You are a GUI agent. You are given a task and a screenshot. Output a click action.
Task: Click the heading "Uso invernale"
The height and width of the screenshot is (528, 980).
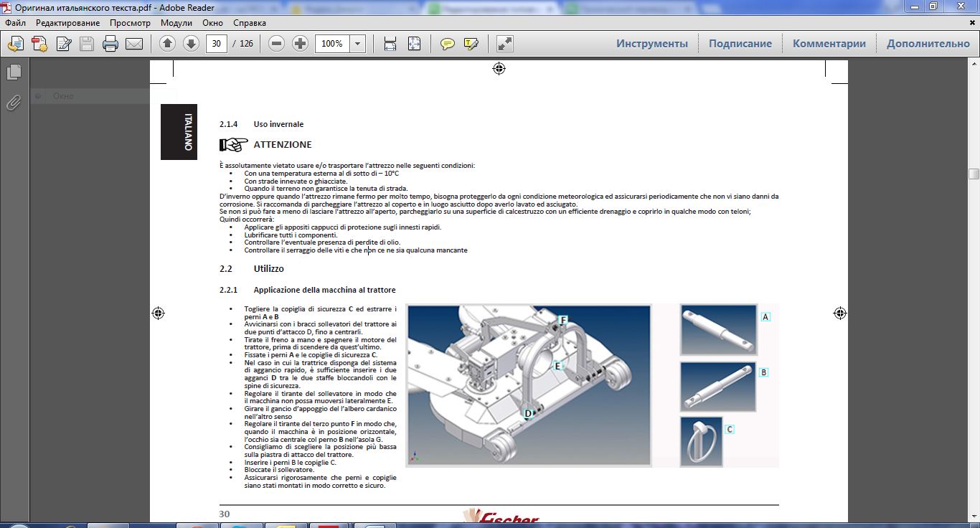(278, 124)
